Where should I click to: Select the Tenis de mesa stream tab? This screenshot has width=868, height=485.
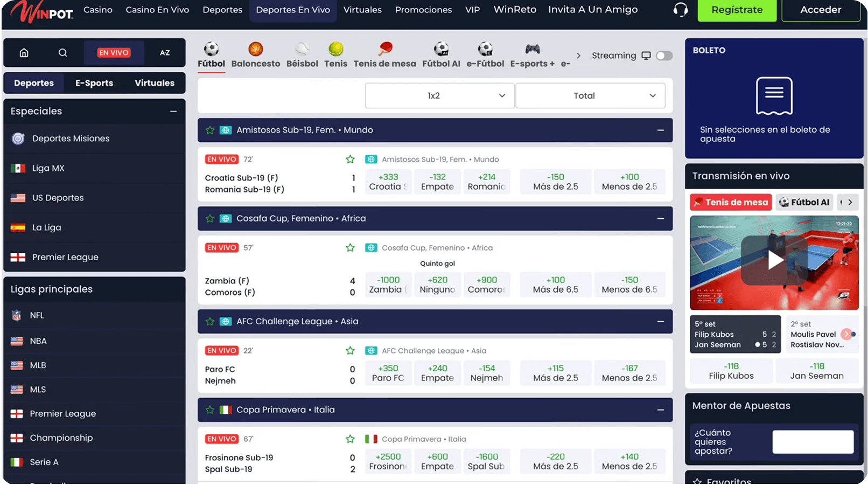pos(731,203)
